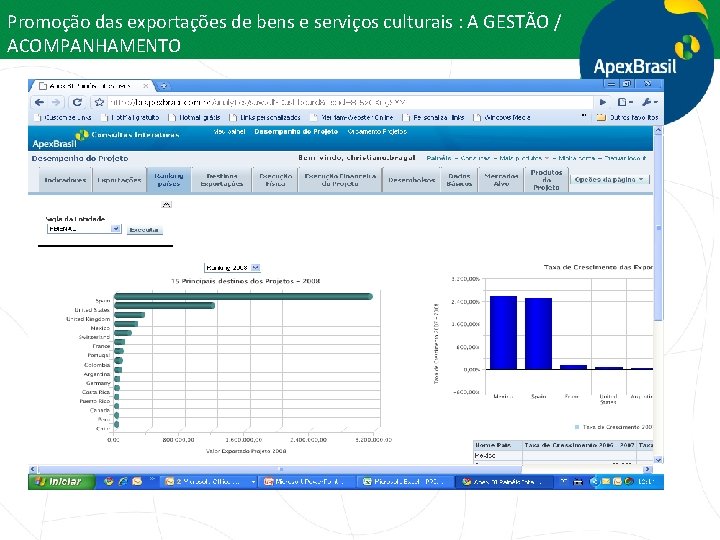Open Desempenho do Projeto menu link
The width and height of the screenshot is (720, 540).
tap(296, 132)
